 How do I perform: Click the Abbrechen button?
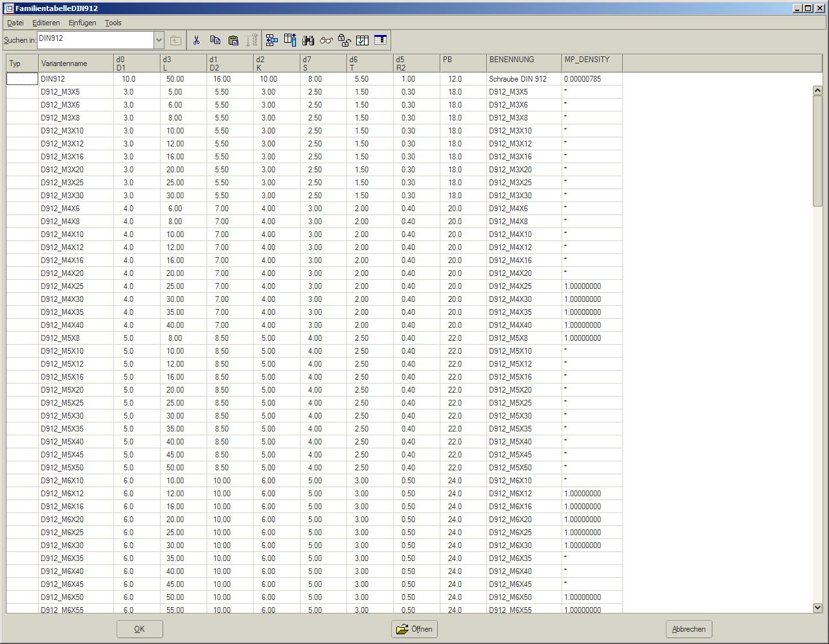point(689,629)
